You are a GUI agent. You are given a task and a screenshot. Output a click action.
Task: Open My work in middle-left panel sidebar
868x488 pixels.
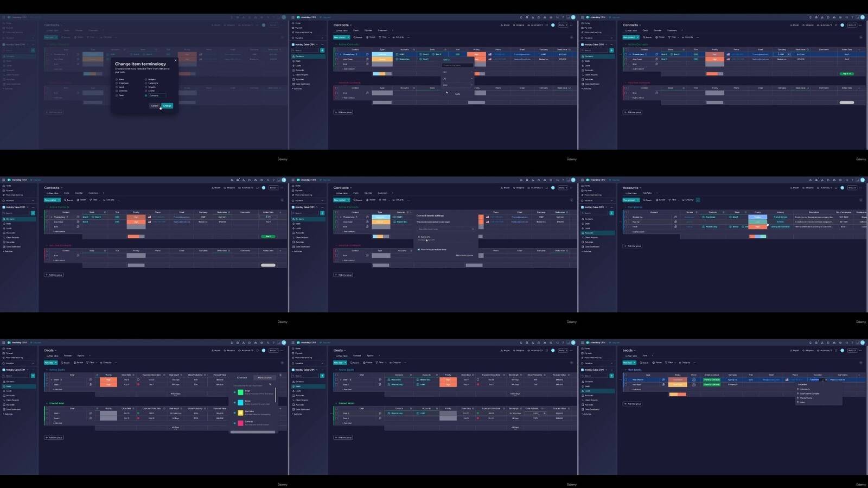pyautogui.click(x=8, y=191)
